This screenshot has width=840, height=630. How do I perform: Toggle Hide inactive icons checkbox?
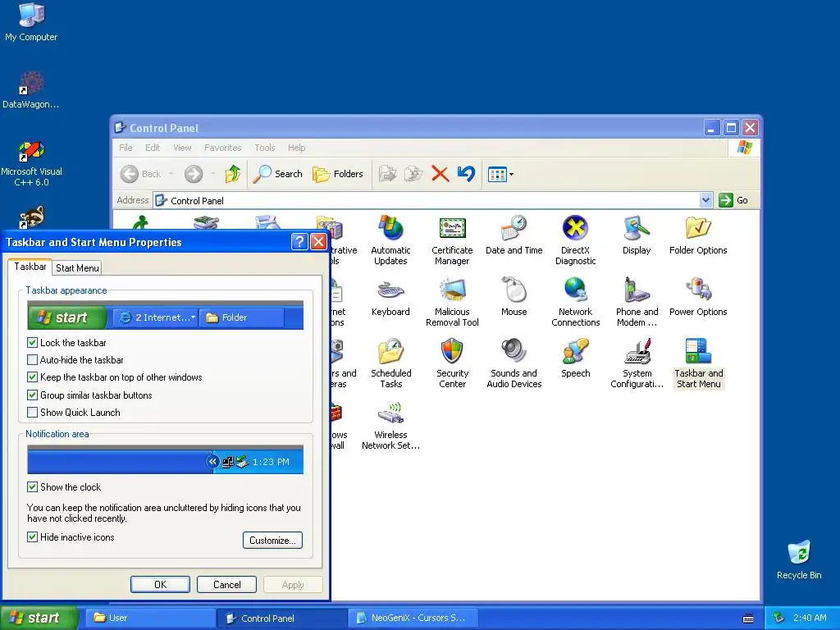(33, 536)
